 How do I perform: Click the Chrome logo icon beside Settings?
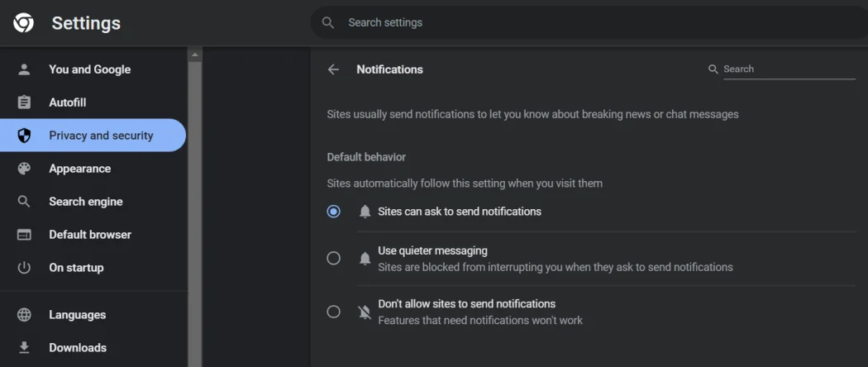click(23, 23)
